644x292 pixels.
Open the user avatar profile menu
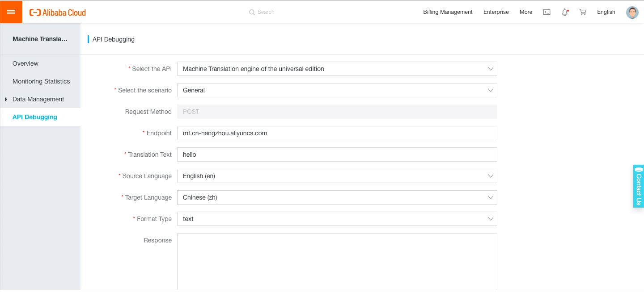(632, 12)
